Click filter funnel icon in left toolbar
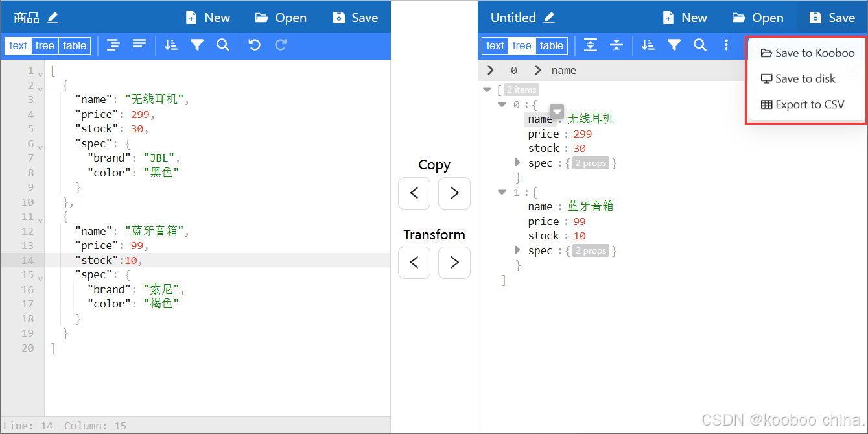This screenshot has width=868, height=434. [197, 45]
